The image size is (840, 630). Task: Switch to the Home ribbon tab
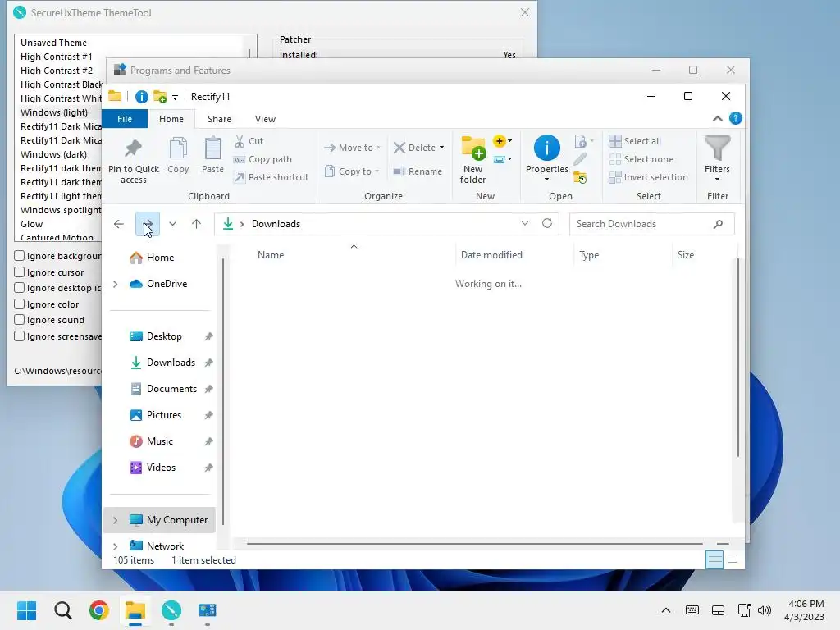tap(171, 119)
